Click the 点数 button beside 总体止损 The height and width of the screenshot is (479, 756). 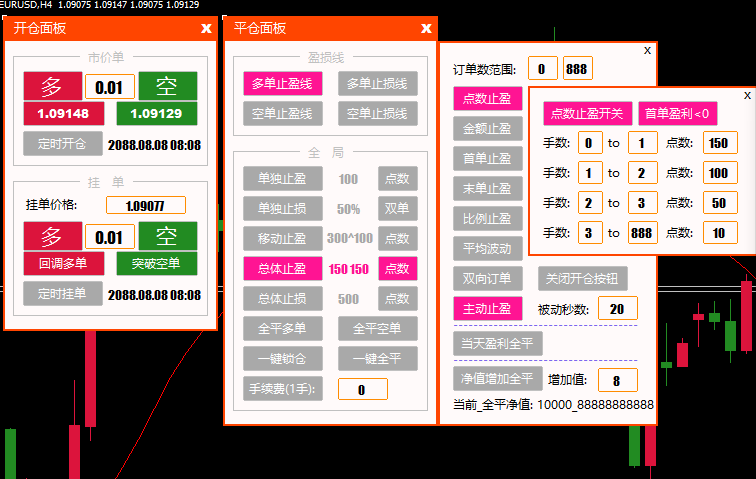click(398, 299)
